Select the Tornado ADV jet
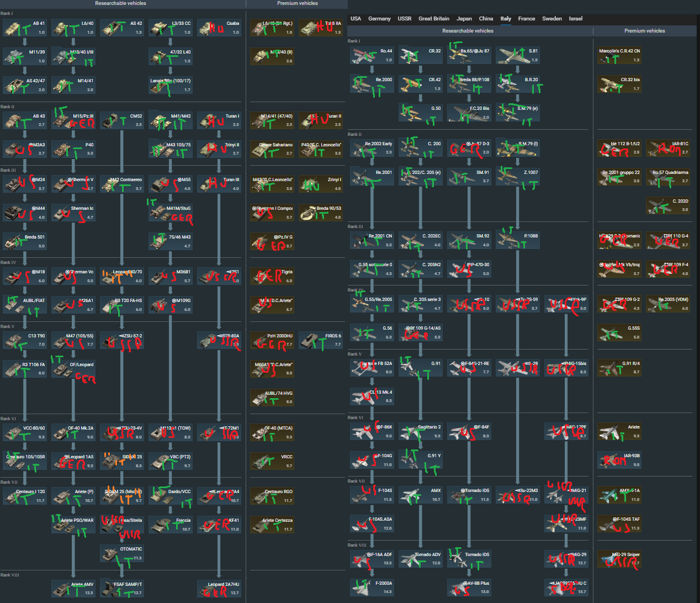Viewport: 700px width, 603px height. 421,559
